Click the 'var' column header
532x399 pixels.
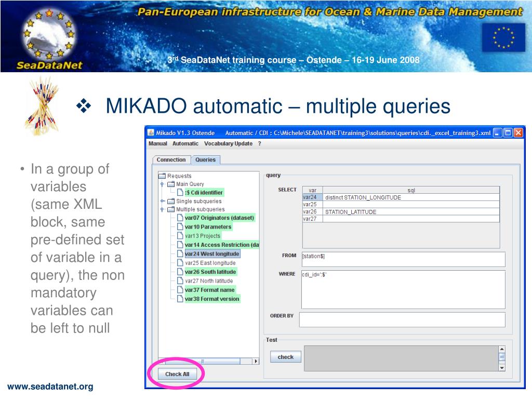[312, 190]
